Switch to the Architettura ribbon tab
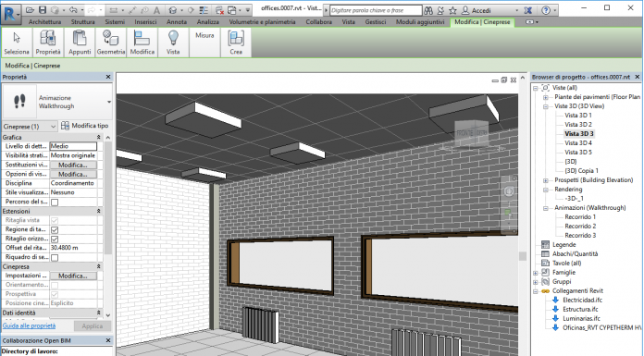The width and height of the screenshot is (644, 356). click(x=44, y=22)
